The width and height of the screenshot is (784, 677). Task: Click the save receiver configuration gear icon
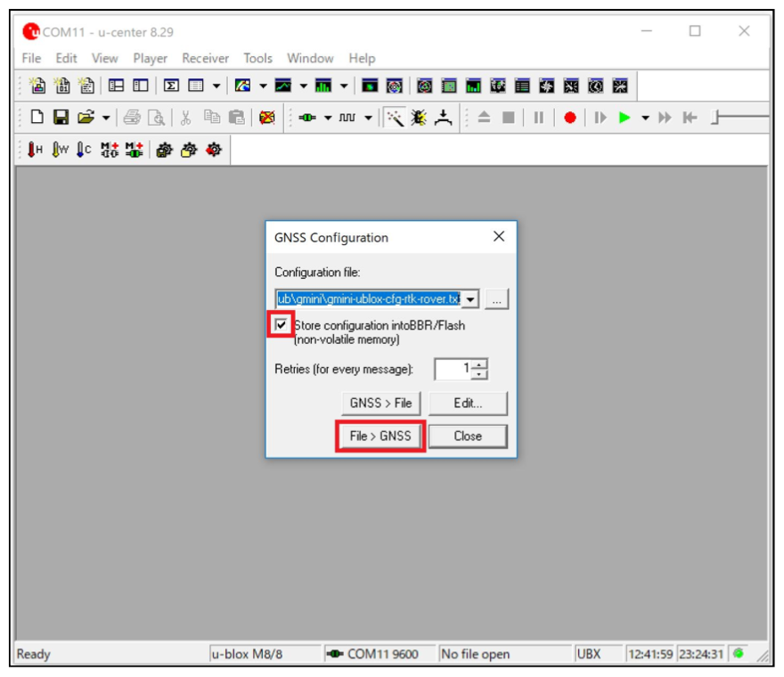165,150
